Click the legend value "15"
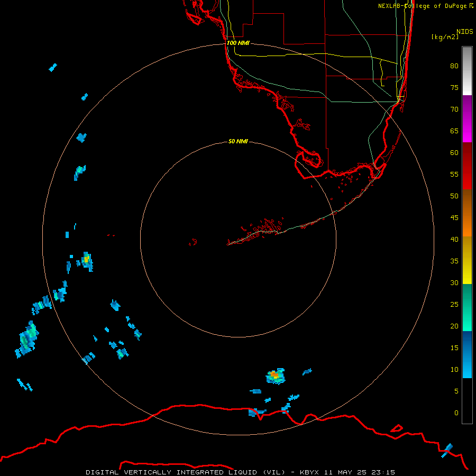Image resolution: width=476 pixels, height=476 pixels. [454, 347]
